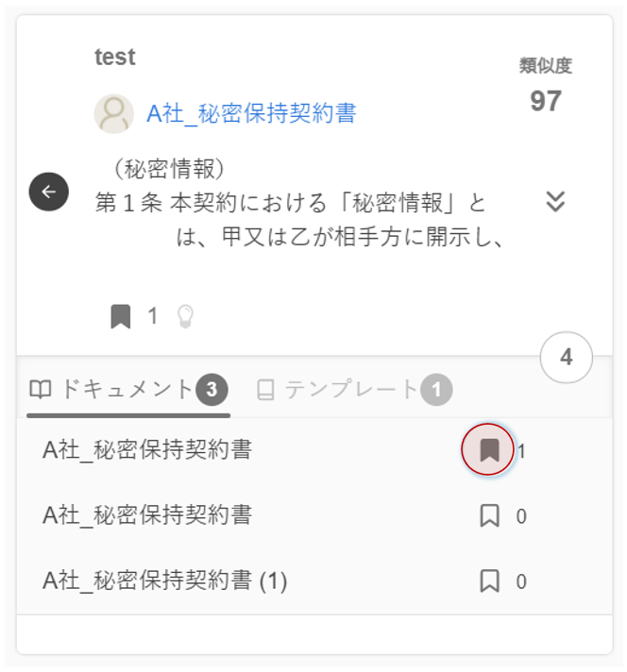Click the "test" card title
Image resolution: width=627 pixels, height=672 pixels.
click(x=115, y=57)
